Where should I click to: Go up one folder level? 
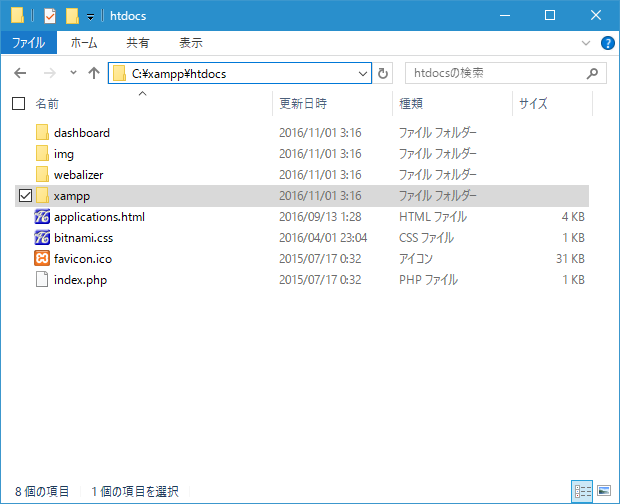(x=94, y=73)
